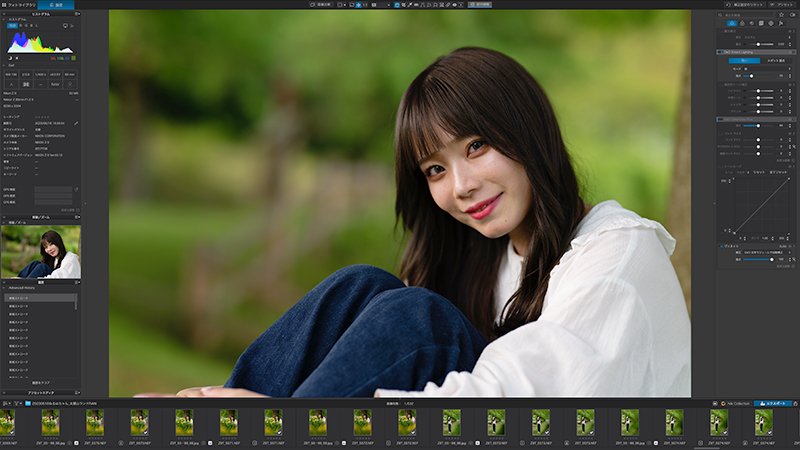Click the 部分調整 local adjustments button
800x450 pixels.
point(480,5)
